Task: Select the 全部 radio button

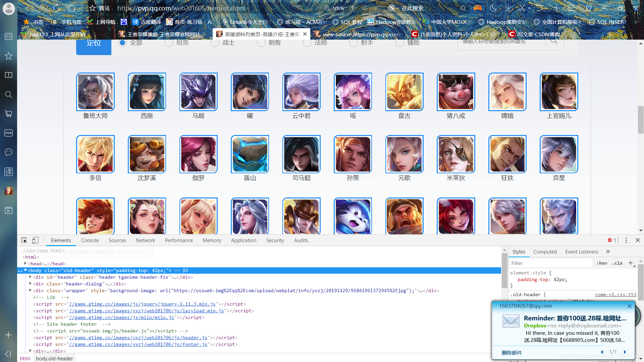Action: (122, 43)
